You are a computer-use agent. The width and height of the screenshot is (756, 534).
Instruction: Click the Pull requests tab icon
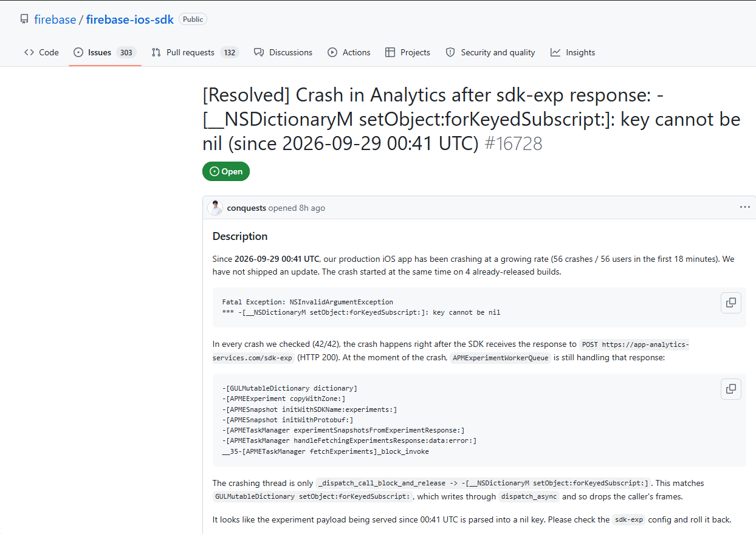(156, 52)
